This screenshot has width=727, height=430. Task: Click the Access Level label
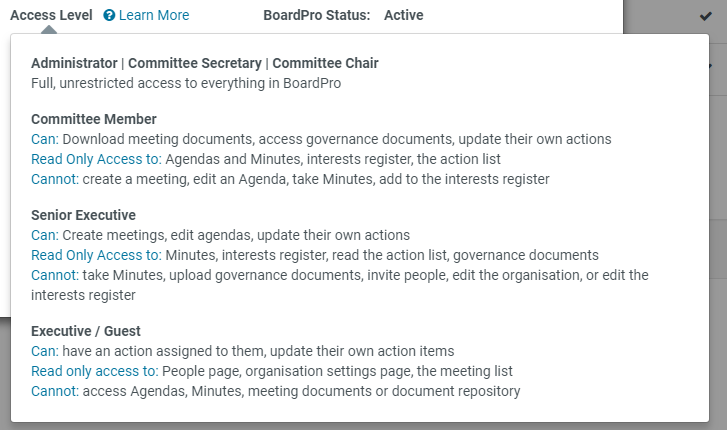click(x=51, y=15)
